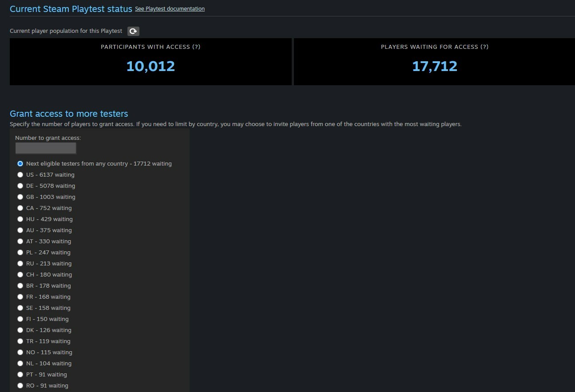575x392 pixels.
Task: Select Next eligible testers from any country
Action: pyautogui.click(x=20, y=164)
